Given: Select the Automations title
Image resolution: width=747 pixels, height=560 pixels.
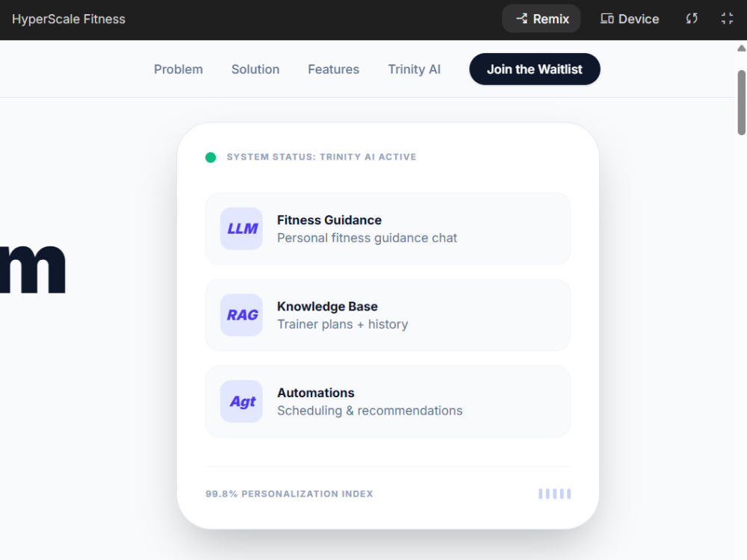Looking at the screenshot, I should pyautogui.click(x=316, y=393).
